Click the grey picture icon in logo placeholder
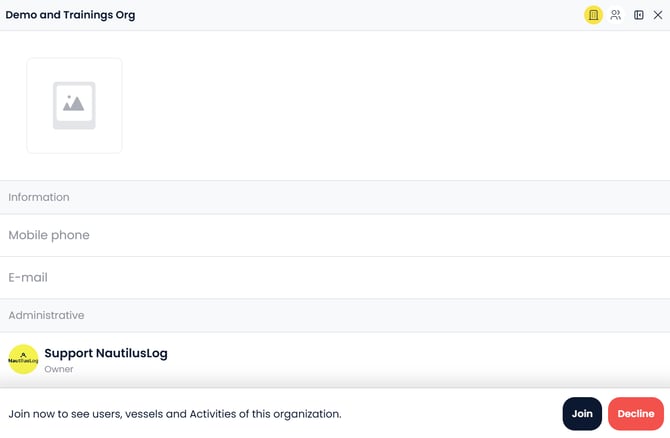Viewport: 670px width, 438px height. tap(74, 105)
